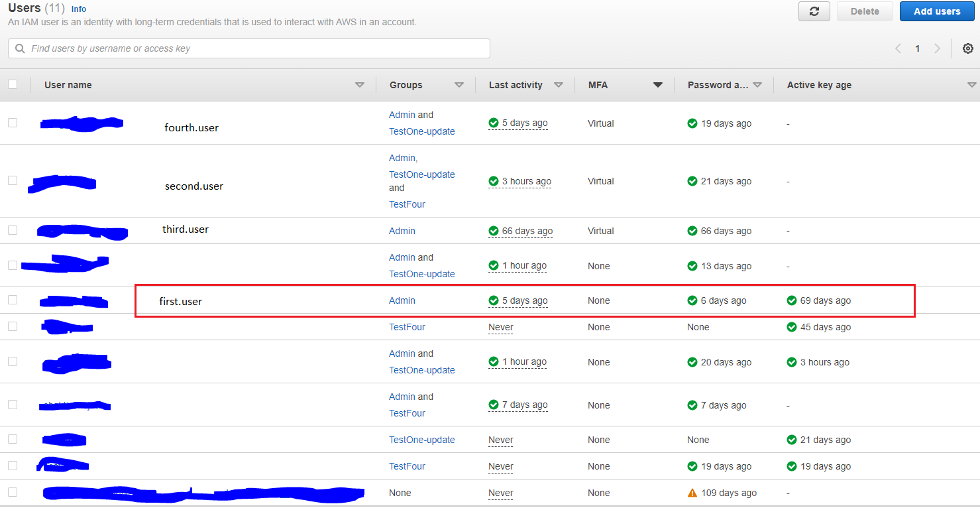980x510 pixels.
Task: Select third.user using its row checkbox
Action: 12,229
